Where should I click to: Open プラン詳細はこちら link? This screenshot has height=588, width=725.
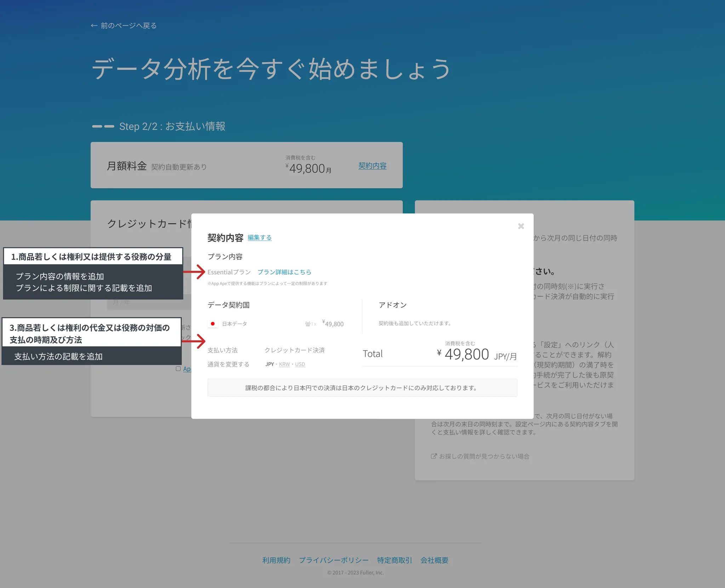[x=284, y=272]
